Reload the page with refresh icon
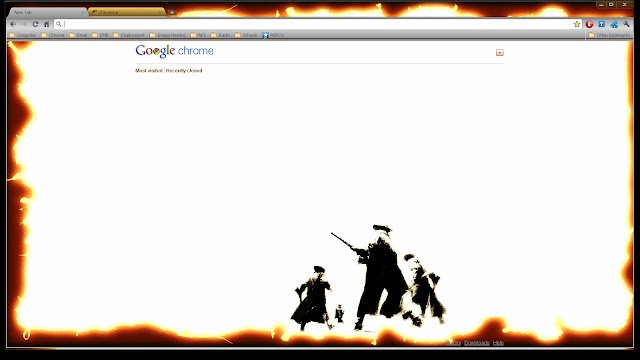This screenshot has height=360, width=640. [35, 24]
